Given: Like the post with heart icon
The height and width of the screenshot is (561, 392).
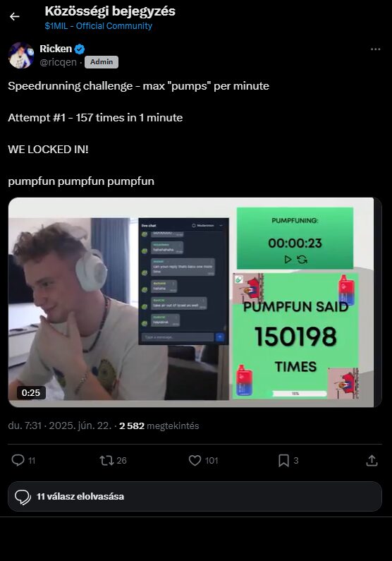Looking at the screenshot, I should tap(195, 460).
